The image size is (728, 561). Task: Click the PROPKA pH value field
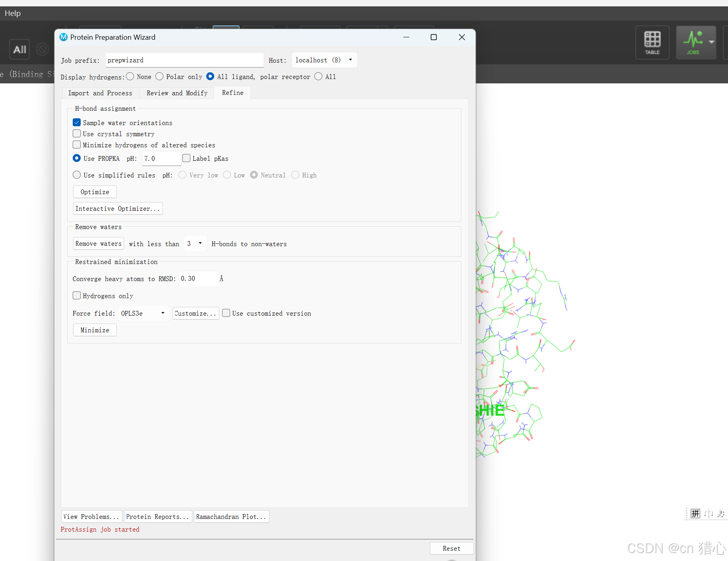(x=161, y=158)
